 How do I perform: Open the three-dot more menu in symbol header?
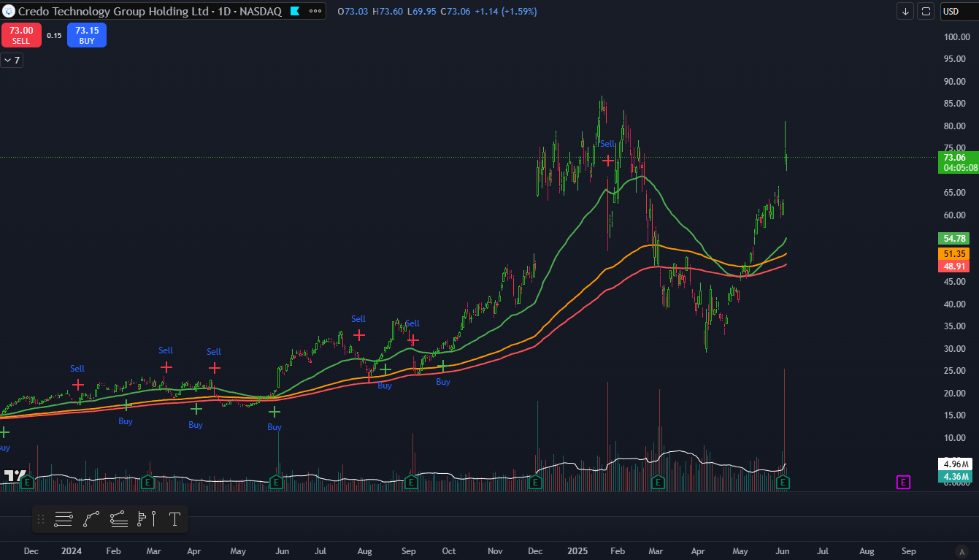point(315,11)
